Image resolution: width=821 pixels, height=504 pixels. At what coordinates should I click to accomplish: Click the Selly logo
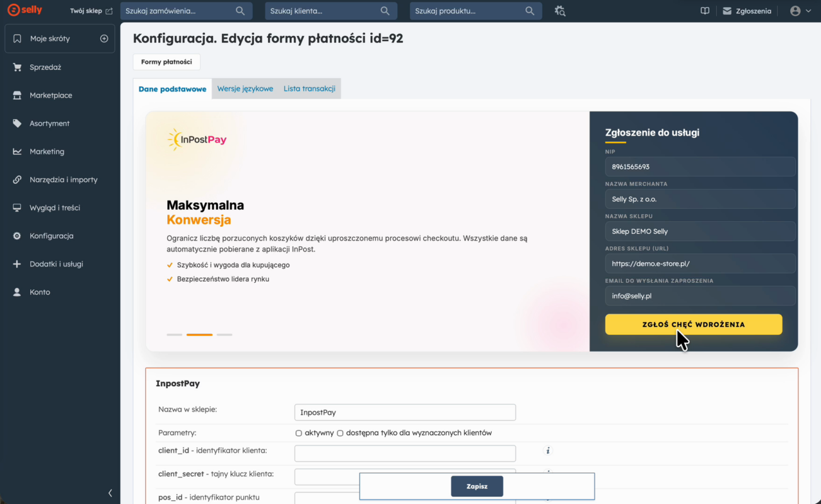pos(24,11)
